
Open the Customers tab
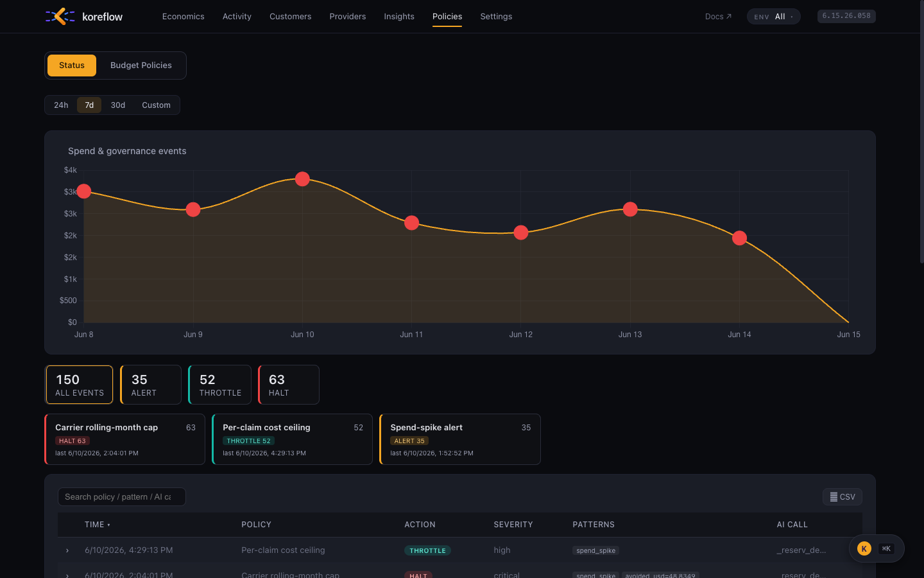(290, 17)
